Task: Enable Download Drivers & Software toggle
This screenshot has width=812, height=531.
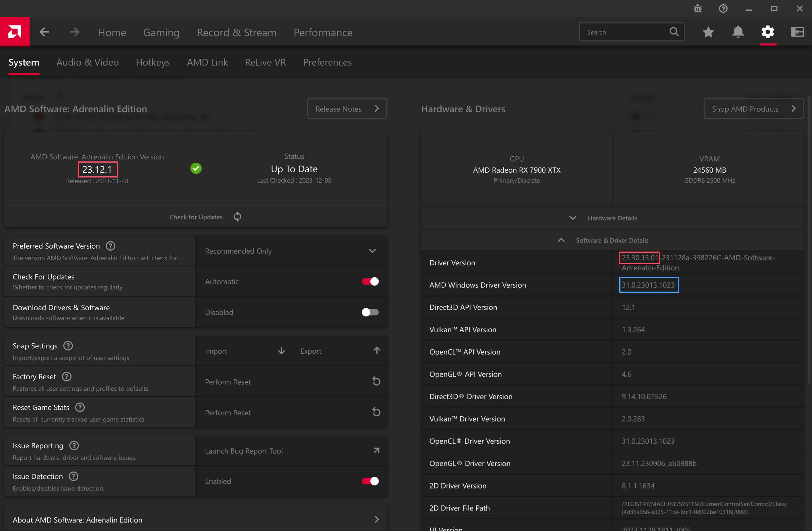Action: point(370,313)
